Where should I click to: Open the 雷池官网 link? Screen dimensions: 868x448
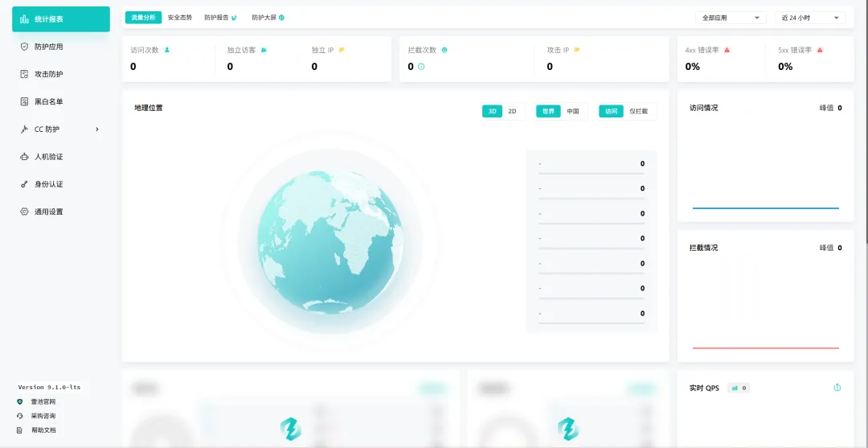pos(43,401)
